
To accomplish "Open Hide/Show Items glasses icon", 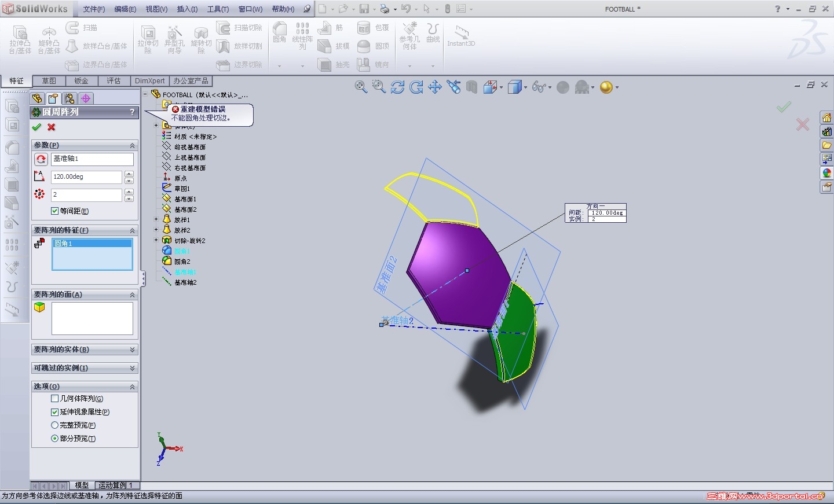I will click(x=539, y=87).
